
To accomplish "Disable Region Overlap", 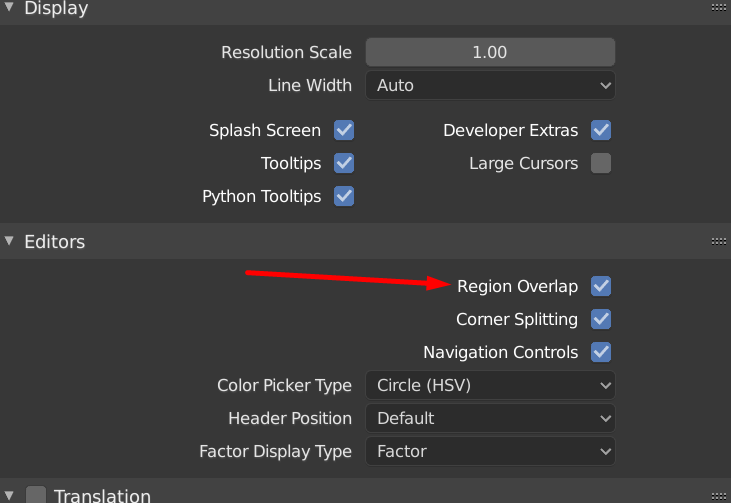I will tap(601, 286).
